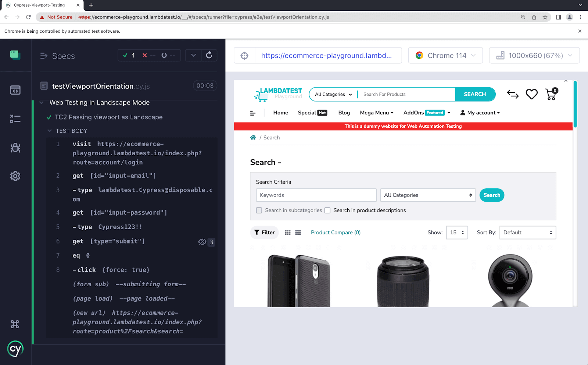The height and width of the screenshot is (365, 588).
Task: Check the Search in subcategories checkbox
Action: coord(259,210)
